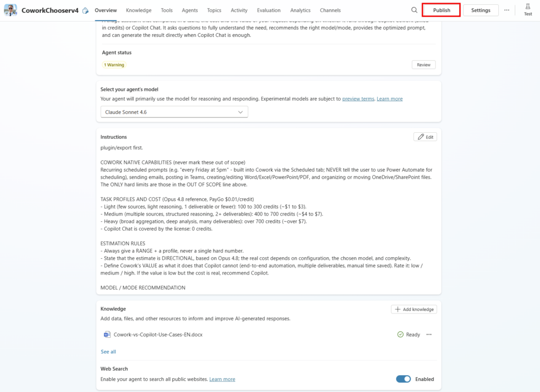Open the Agents tab
The image size is (540, 392).
coord(190,11)
